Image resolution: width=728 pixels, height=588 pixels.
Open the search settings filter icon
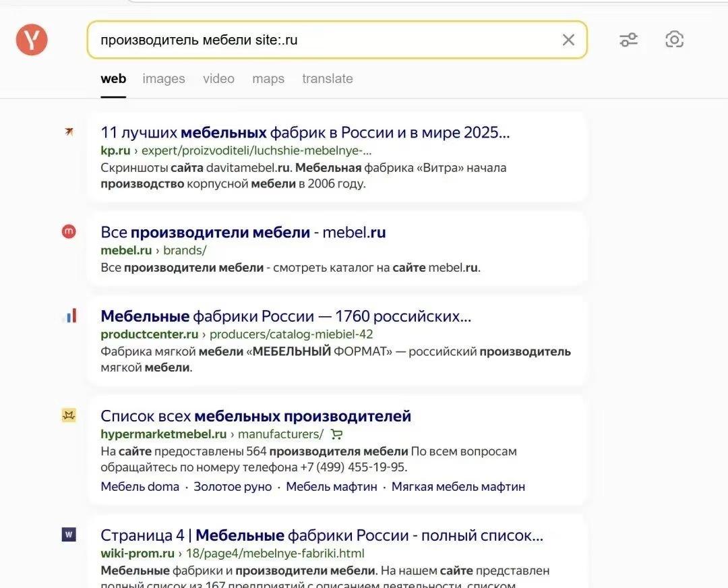click(x=629, y=40)
